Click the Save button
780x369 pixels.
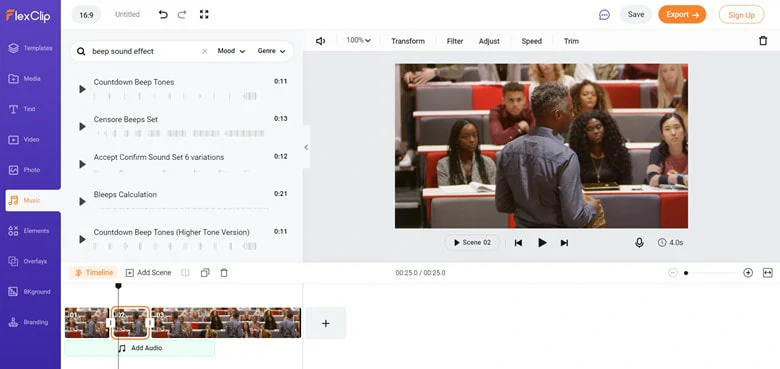click(636, 14)
